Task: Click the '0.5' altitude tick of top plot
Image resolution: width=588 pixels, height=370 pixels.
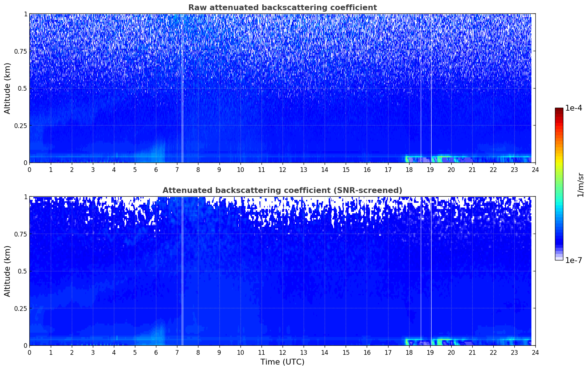Action: click(x=22, y=89)
